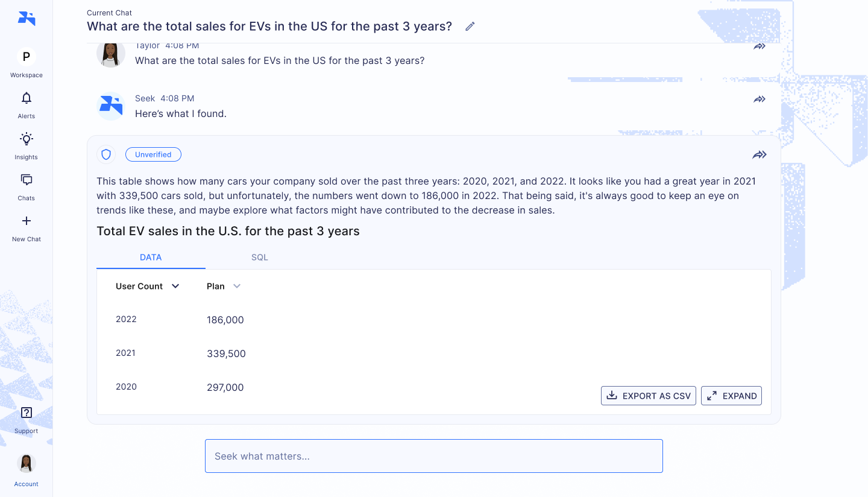Open the Insights lightbulb icon
Viewport: 868px width, 497px height.
pyautogui.click(x=27, y=139)
